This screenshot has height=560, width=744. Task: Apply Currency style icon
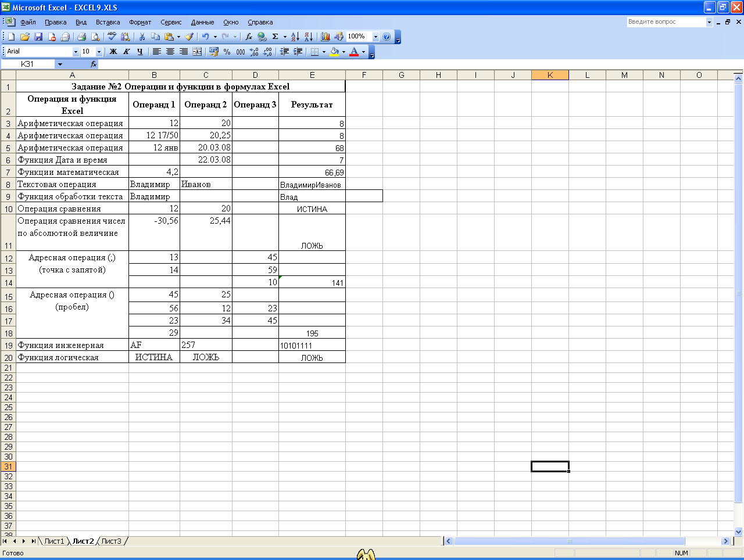pyautogui.click(x=213, y=52)
